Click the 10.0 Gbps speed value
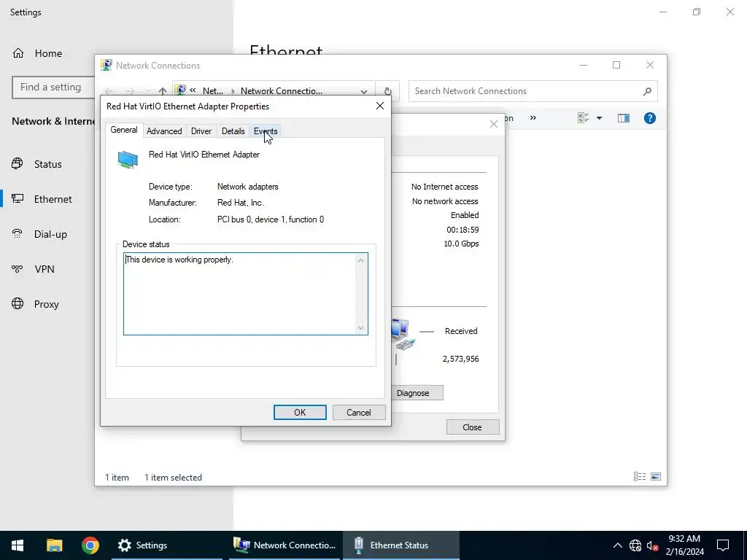The height and width of the screenshot is (560, 747). [x=461, y=244]
